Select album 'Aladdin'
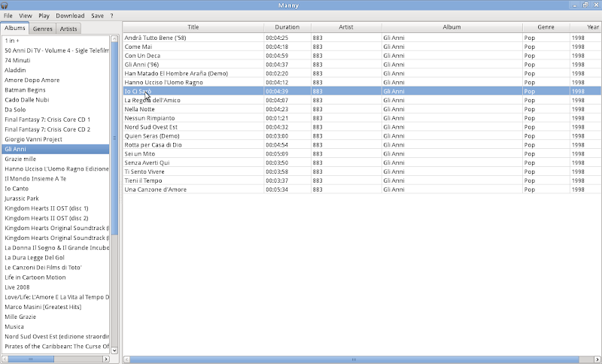Image resolution: width=602 pixels, height=364 pixels. tap(56, 70)
